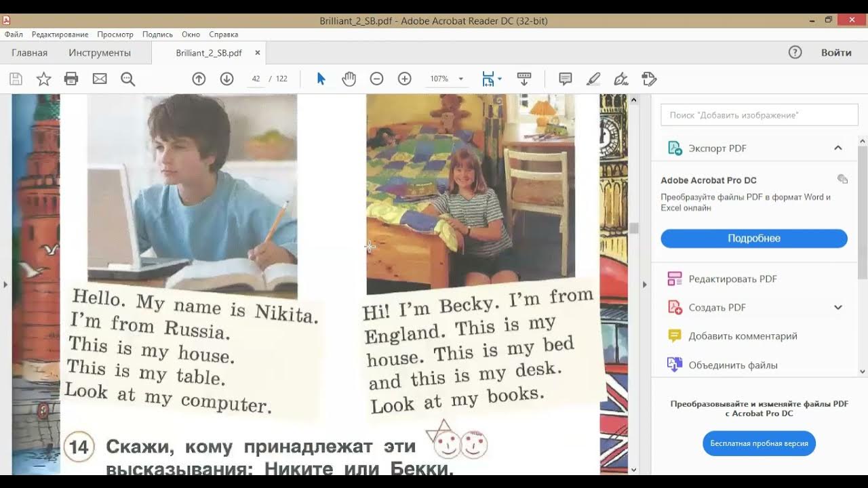Click the text 'Look at my books.'

pos(458,400)
